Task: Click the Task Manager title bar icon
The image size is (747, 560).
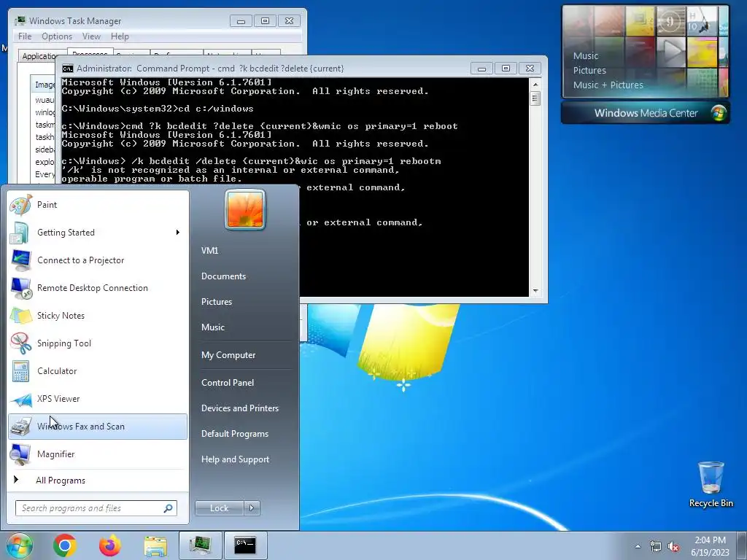Action: click(x=20, y=21)
